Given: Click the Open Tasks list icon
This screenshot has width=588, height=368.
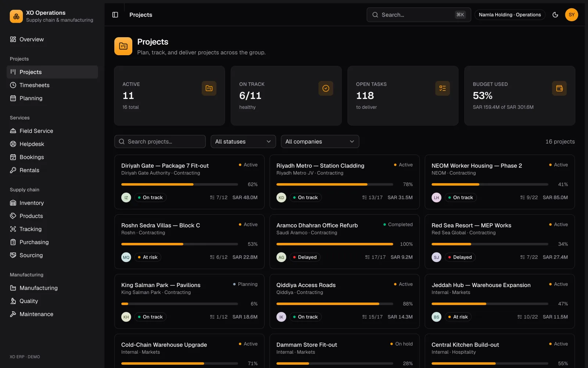Looking at the screenshot, I should click(442, 88).
